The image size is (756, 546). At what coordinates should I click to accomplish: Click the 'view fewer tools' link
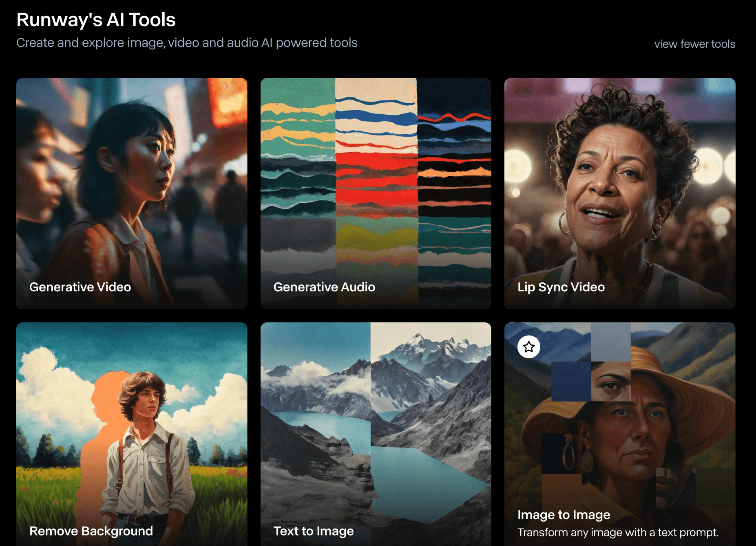tap(694, 44)
